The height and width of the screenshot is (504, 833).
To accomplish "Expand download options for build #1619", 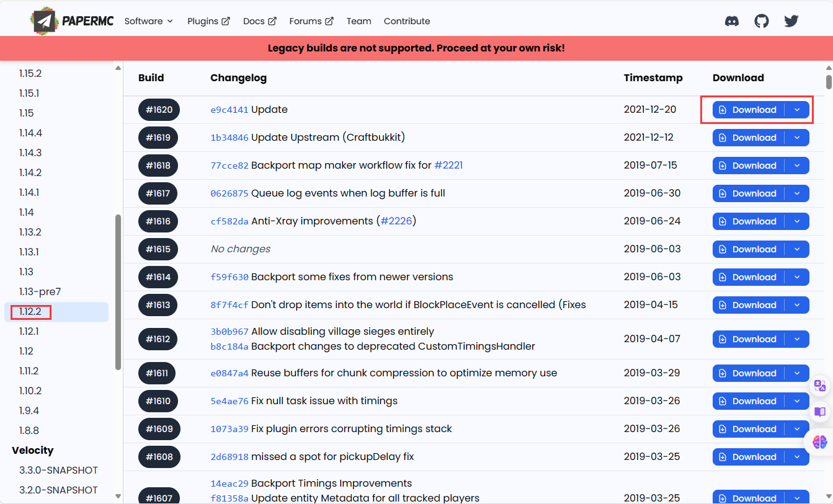I will (x=797, y=138).
